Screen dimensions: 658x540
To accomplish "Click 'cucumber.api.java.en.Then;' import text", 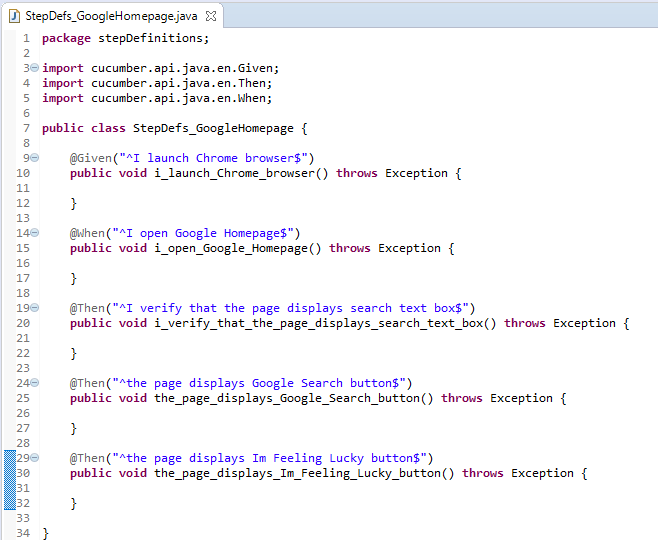I will point(182,83).
